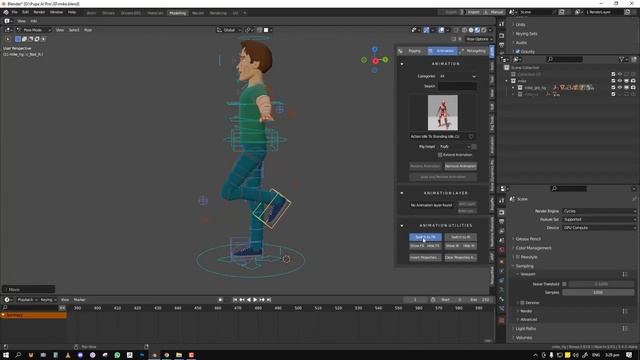
Task: Jump to the timeline end frame
Action: tap(269, 300)
